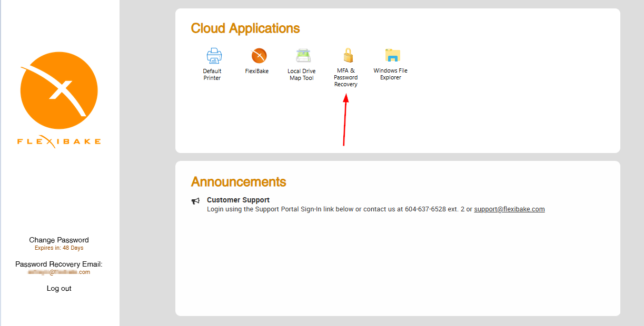Open the support@flexibake.com email link

pyautogui.click(x=509, y=209)
